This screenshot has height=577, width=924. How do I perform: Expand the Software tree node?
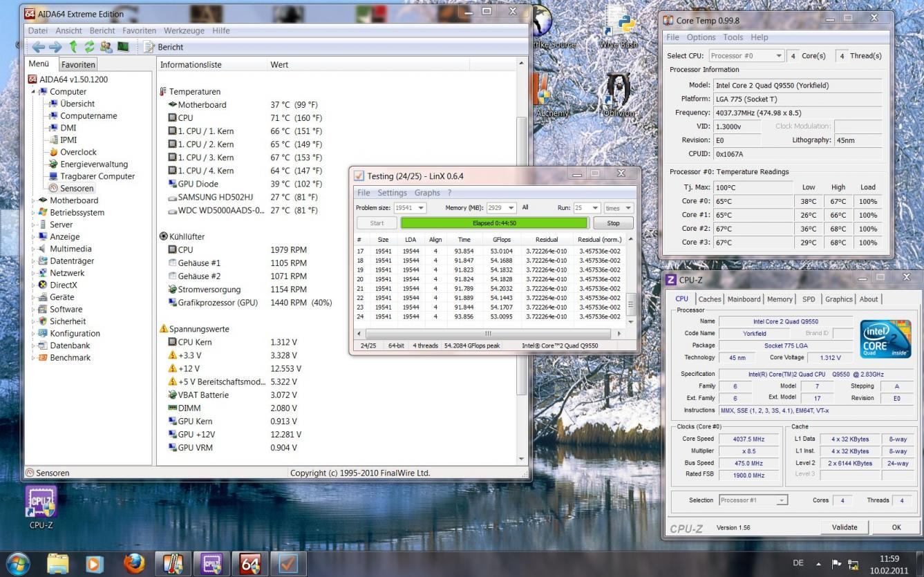(x=33, y=309)
